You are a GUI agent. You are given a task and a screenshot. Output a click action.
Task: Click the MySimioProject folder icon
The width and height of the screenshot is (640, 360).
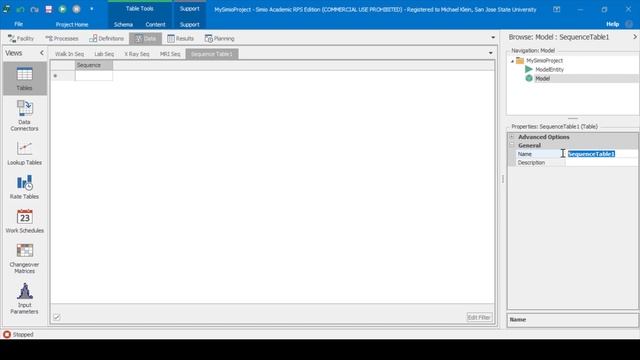(520, 60)
